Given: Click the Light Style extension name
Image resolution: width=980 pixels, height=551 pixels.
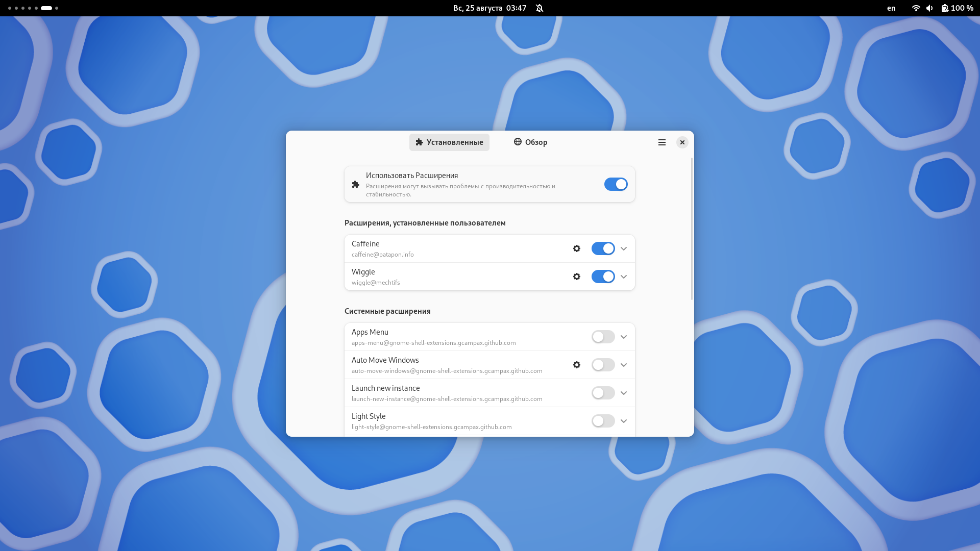Looking at the screenshot, I should pyautogui.click(x=369, y=416).
